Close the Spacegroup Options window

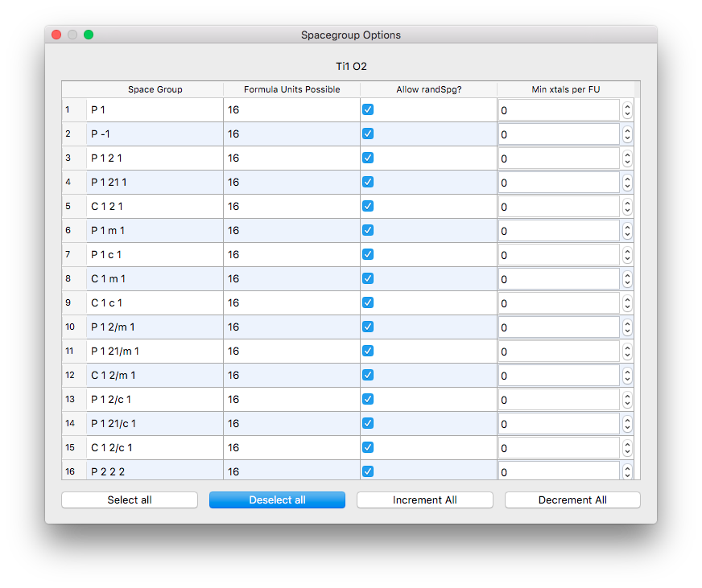coord(56,35)
